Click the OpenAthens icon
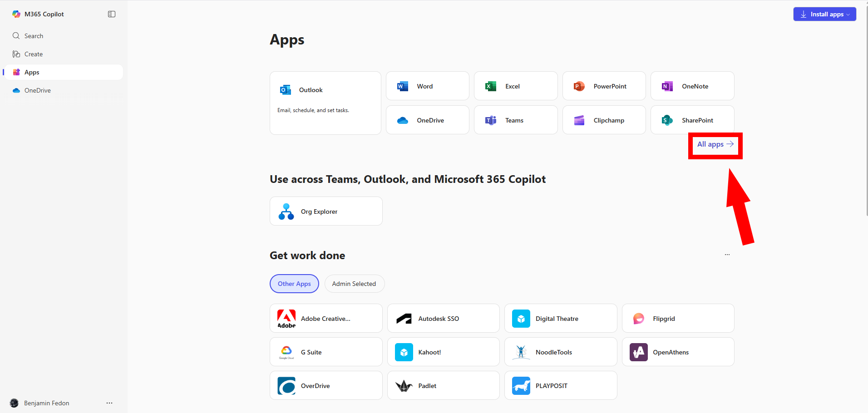868x413 pixels. click(x=639, y=352)
